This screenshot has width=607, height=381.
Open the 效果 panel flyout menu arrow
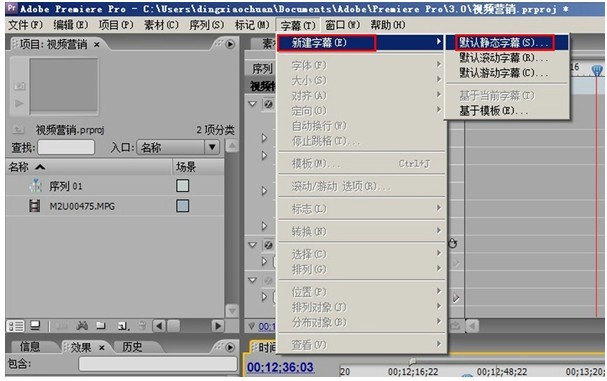(230, 347)
